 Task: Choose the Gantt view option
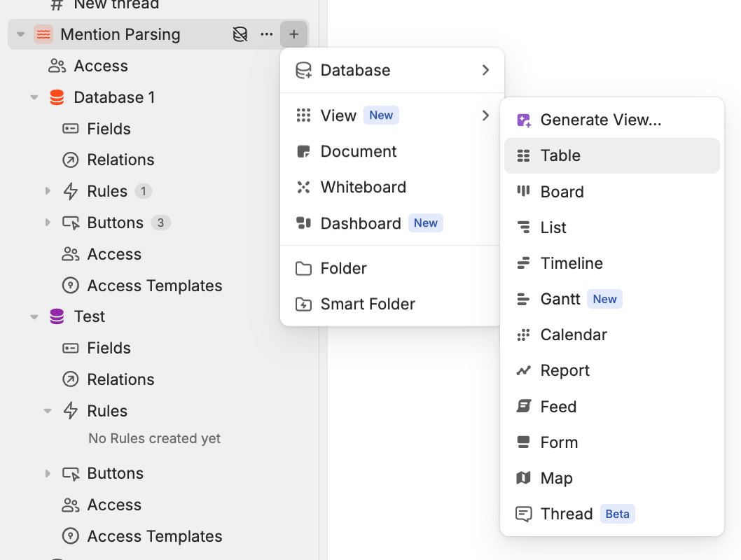coord(560,299)
